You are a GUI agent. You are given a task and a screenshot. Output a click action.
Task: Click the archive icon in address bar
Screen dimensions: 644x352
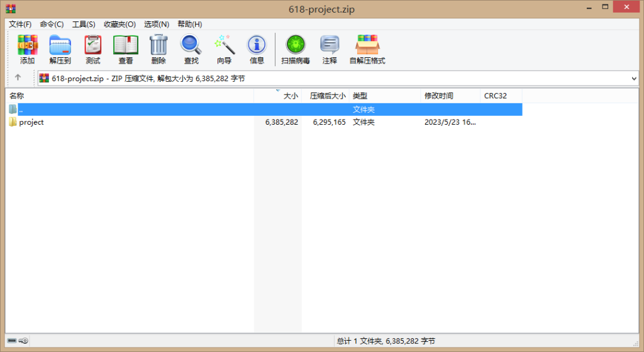point(45,78)
